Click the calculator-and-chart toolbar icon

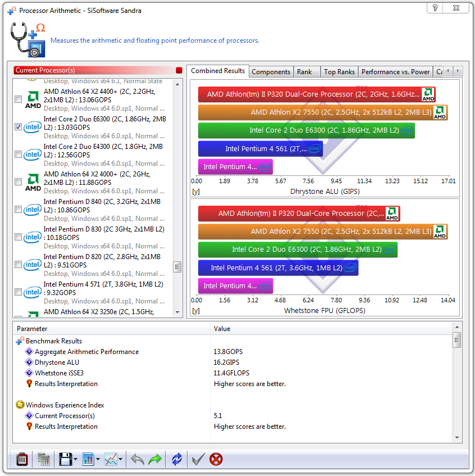click(x=44, y=459)
